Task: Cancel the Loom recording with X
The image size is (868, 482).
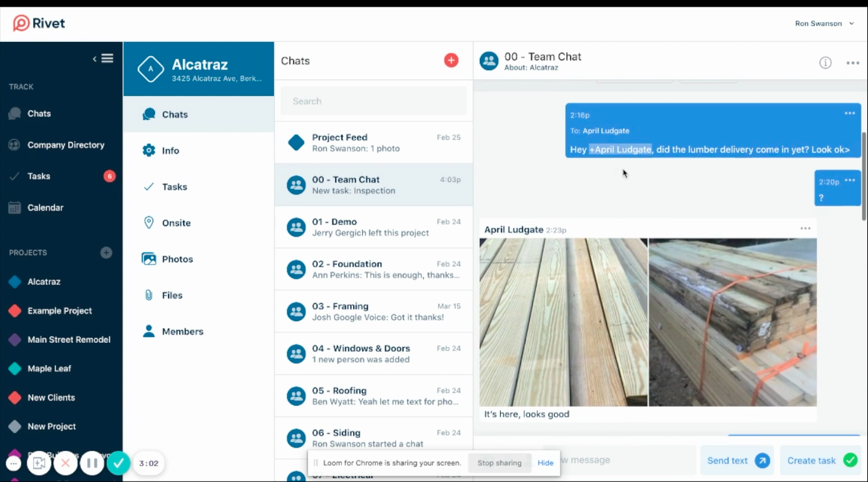Action: 65,464
